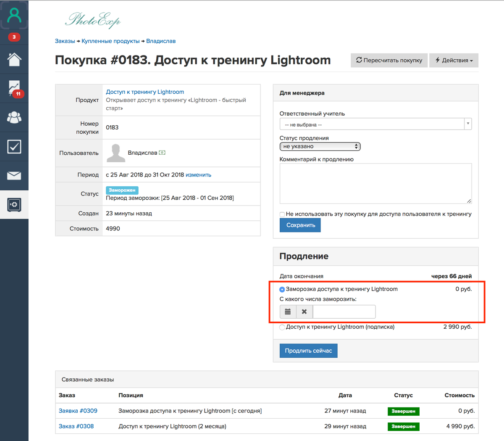Click the Продлить сейчас button
The image size is (504, 441).
[308, 351]
